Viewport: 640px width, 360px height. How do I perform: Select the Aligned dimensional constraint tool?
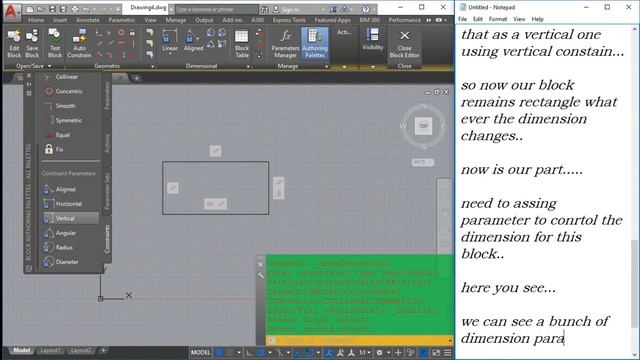click(x=193, y=41)
